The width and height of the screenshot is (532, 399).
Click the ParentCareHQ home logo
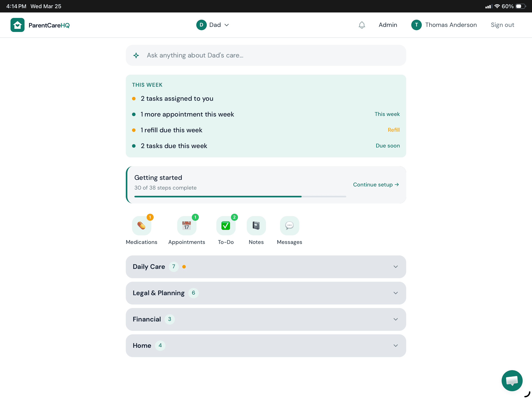click(18, 25)
